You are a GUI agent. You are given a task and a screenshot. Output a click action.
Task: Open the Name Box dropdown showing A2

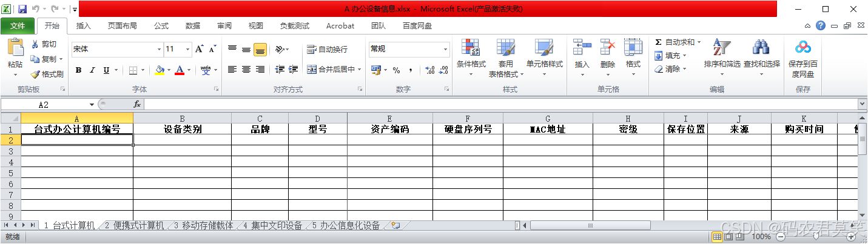click(x=92, y=104)
